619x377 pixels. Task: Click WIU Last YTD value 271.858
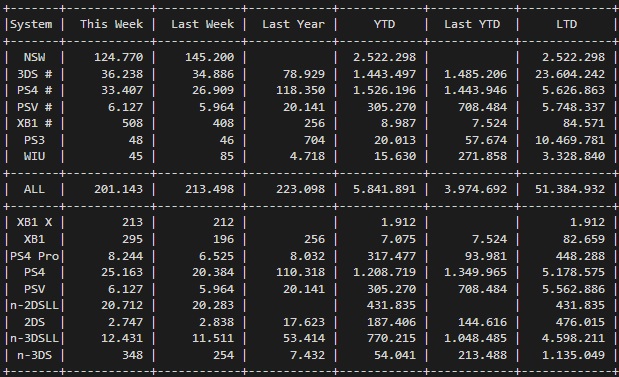coord(482,156)
